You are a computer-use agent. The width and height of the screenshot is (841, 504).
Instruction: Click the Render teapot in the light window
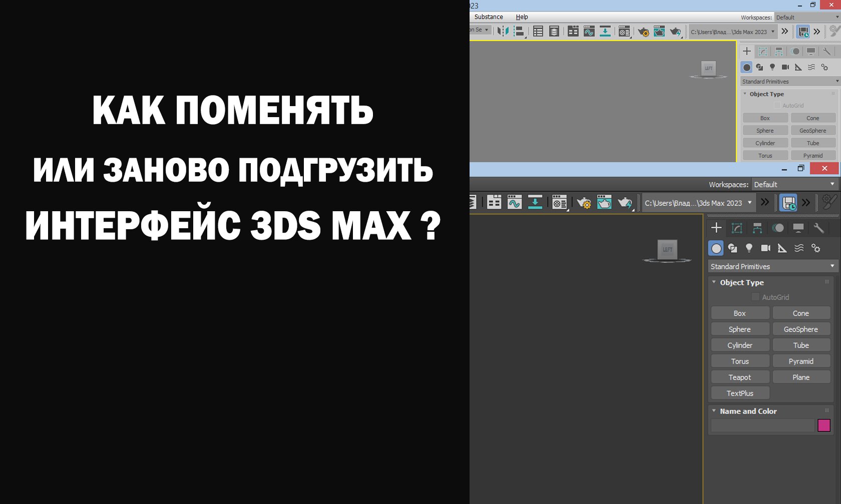tap(675, 32)
